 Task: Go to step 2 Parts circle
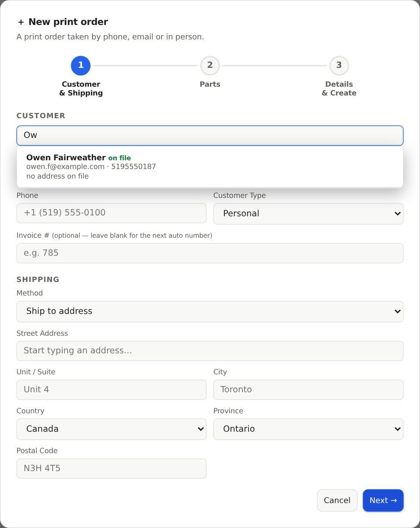(x=210, y=66)
